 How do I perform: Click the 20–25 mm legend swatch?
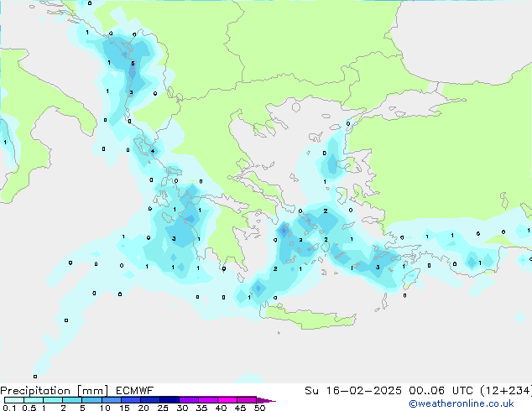149,400
